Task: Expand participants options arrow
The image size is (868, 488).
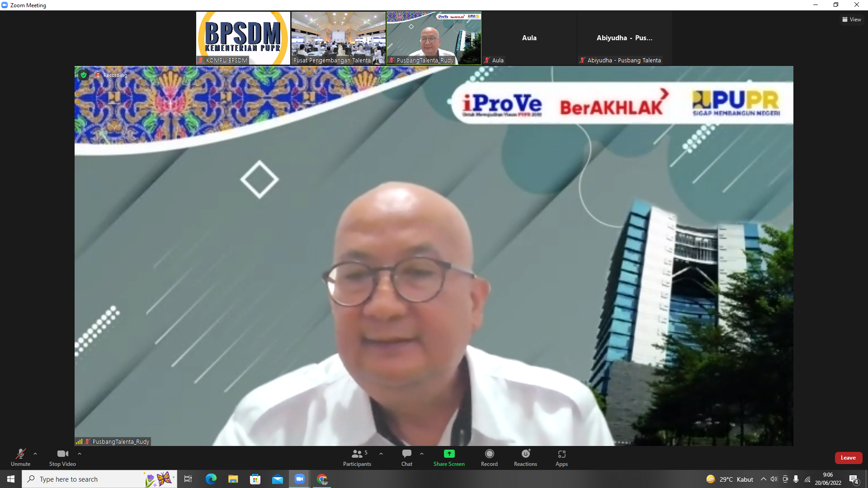Action: [381, 454]
